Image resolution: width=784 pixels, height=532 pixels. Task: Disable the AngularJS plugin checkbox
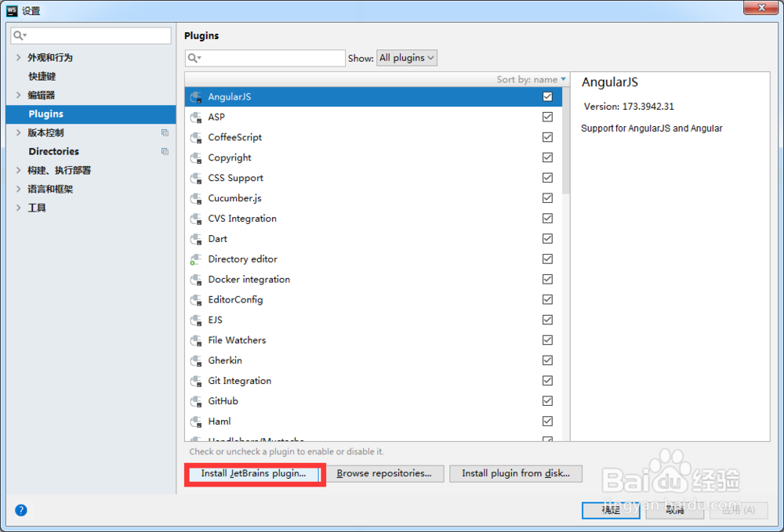[547, 97]
